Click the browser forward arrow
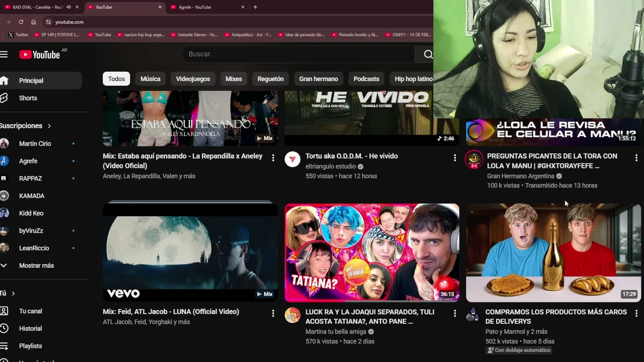The image size is (644, 362). 9,22
